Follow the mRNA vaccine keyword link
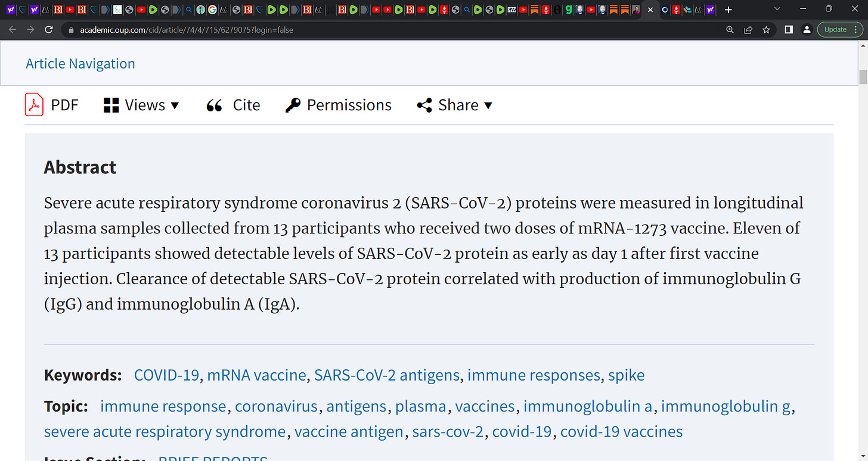Image resolution: width=868 pixels, height=461 pixels. pos(256,375)
